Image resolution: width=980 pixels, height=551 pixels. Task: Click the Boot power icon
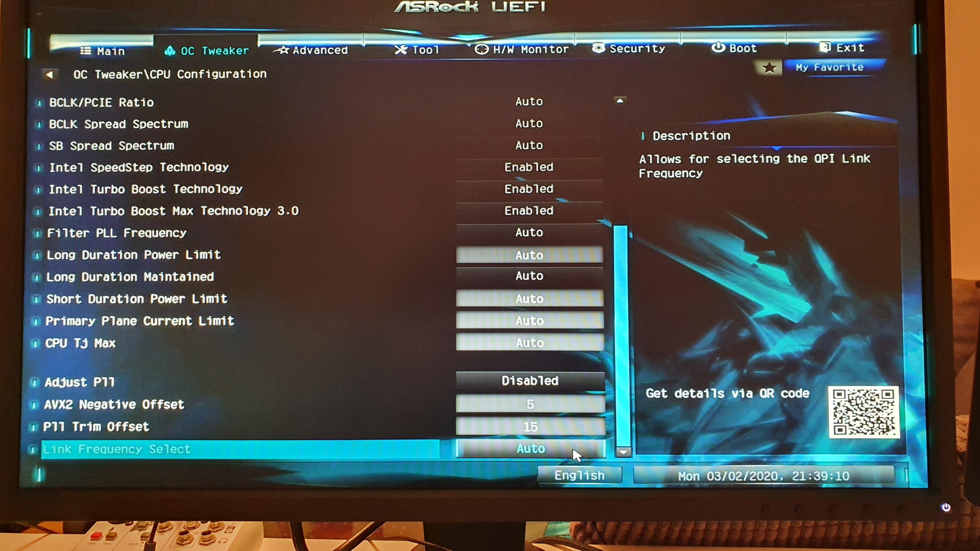click(718, 47)
